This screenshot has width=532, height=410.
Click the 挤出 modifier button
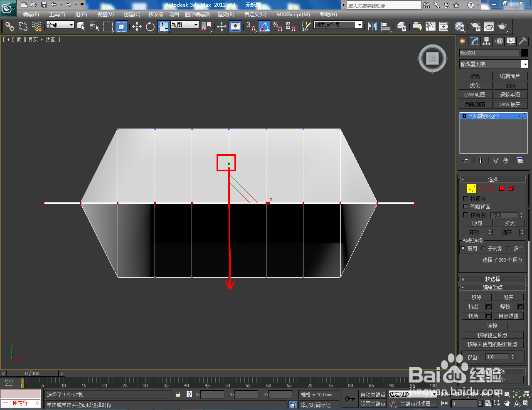click(x=475, y=76)
